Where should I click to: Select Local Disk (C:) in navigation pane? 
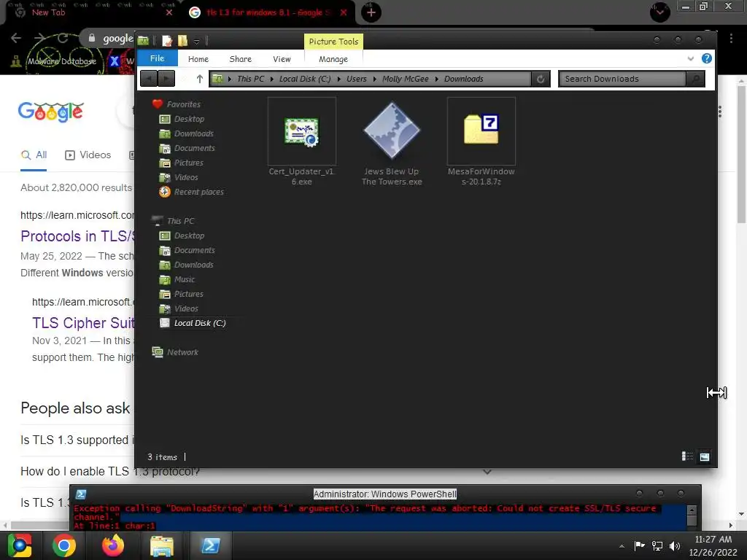coord(200,323)
